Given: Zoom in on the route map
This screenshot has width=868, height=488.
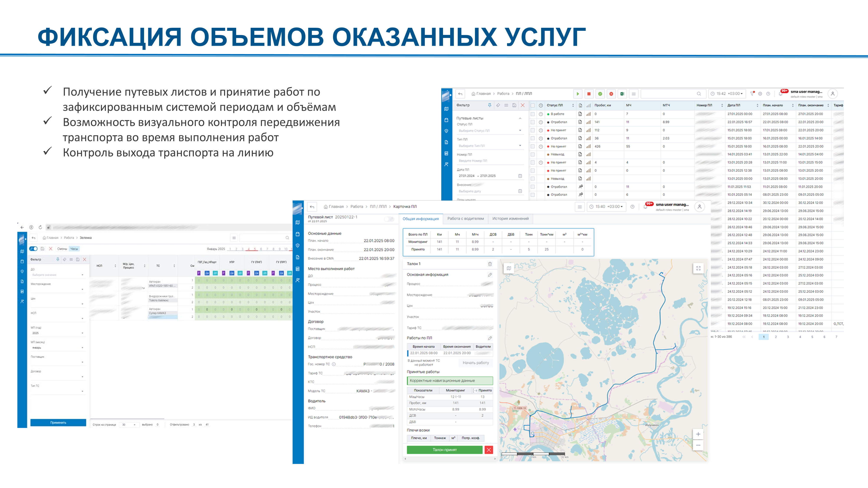Looking at the screenshot, I should (698, 434).
